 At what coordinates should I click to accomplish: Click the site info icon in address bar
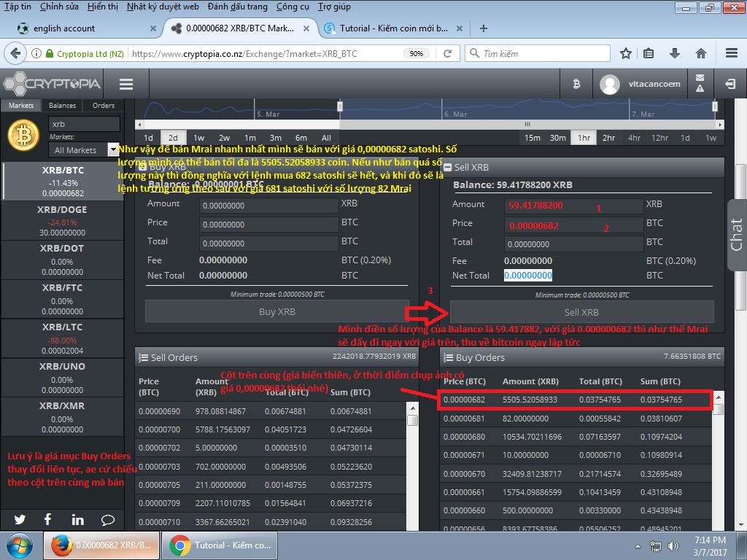click(36, 53)
